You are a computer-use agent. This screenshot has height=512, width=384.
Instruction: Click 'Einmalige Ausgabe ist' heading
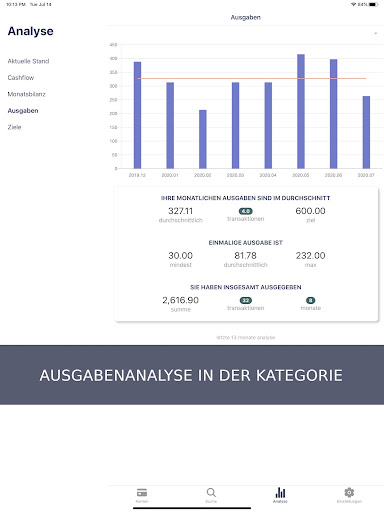pyautogui.click(x=246, y=243)
